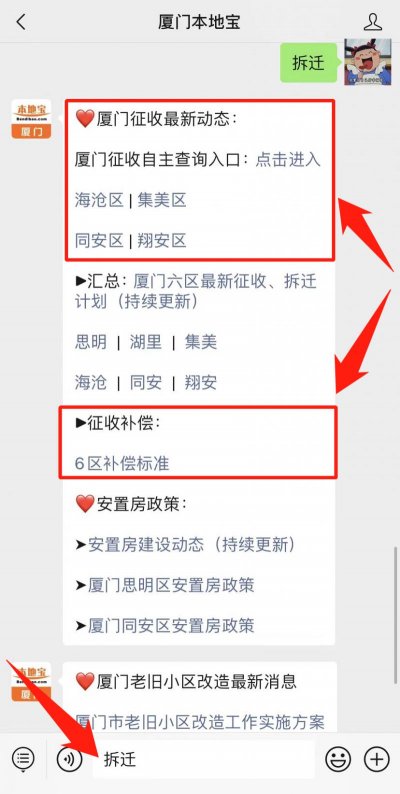Open 厦门同安区安置房政策 link
This screenshot has height=794, width=400.
[171, 625]
